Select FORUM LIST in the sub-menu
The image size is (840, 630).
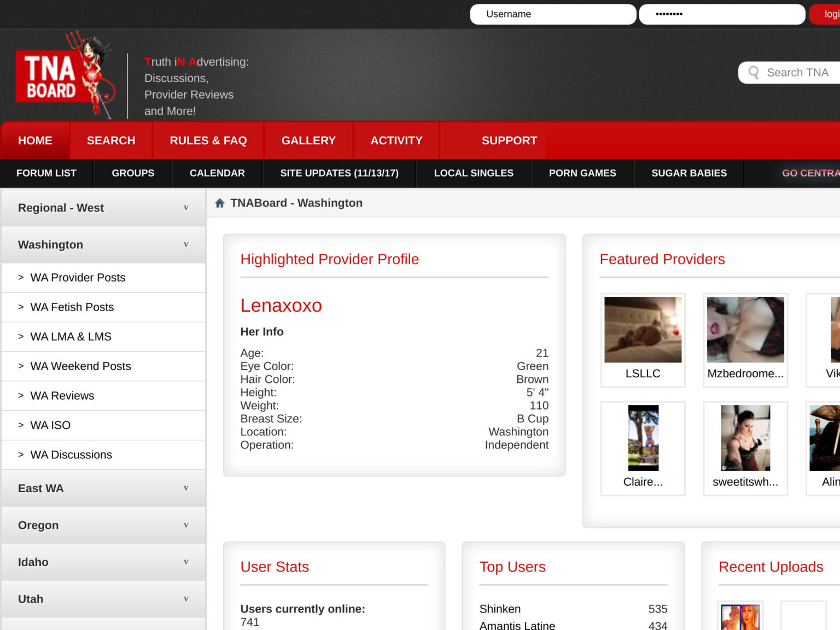pyautogui.click(x=46, y=173)
